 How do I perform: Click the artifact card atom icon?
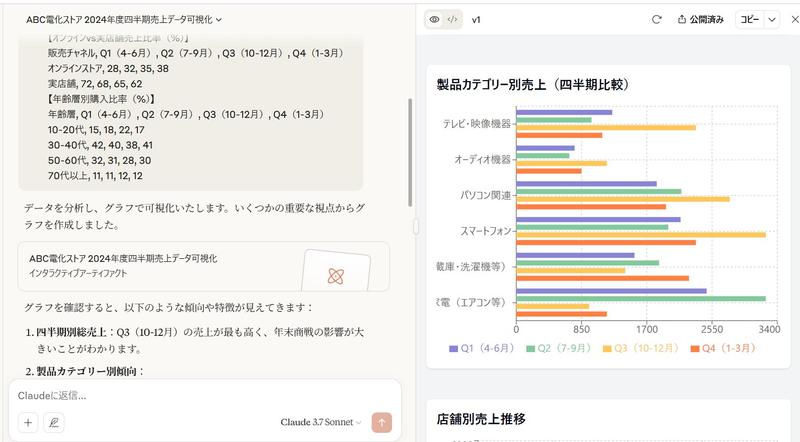click(336, 276)
